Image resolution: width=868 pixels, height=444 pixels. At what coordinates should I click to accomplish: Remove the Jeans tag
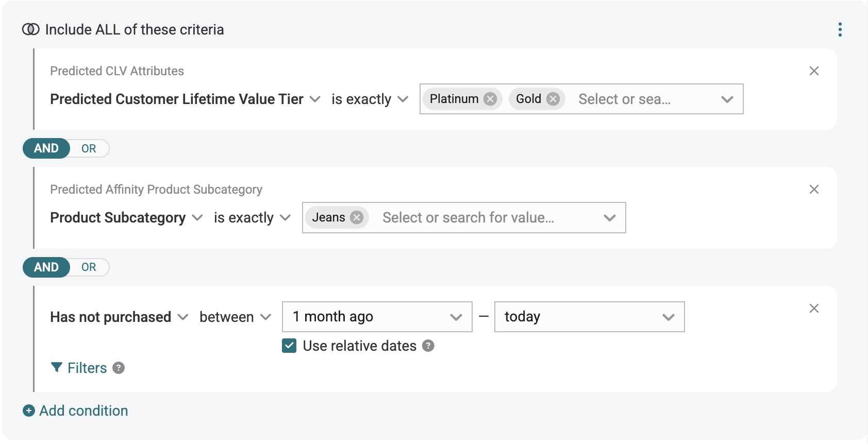[356, 217]
